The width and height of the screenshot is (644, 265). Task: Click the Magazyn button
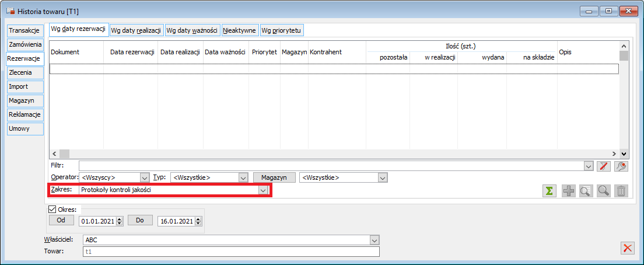(x=274, y=177)
